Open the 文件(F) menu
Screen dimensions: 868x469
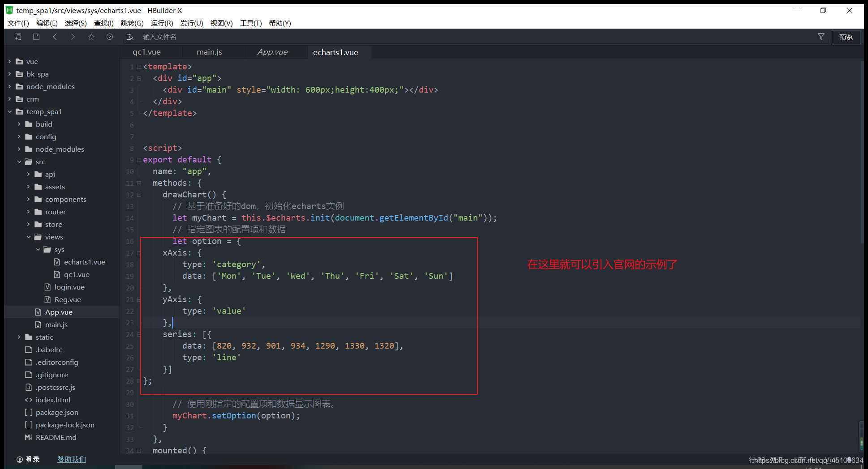[18, 23]
